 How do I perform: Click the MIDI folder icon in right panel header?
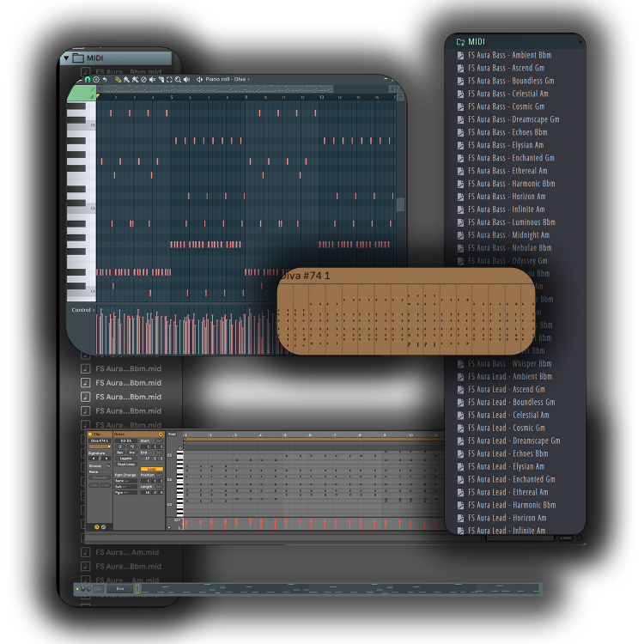click(x=460, y=41)
